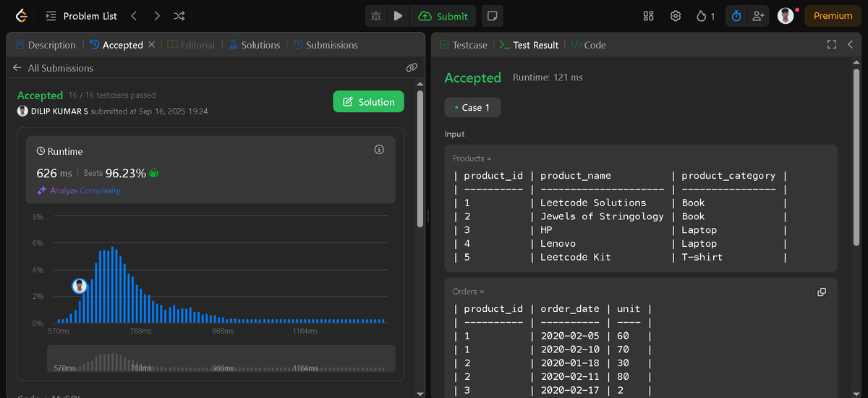This screenshot has width=868, height=398.
Task: Select the Test Result tab
Action: click(529, 45)
